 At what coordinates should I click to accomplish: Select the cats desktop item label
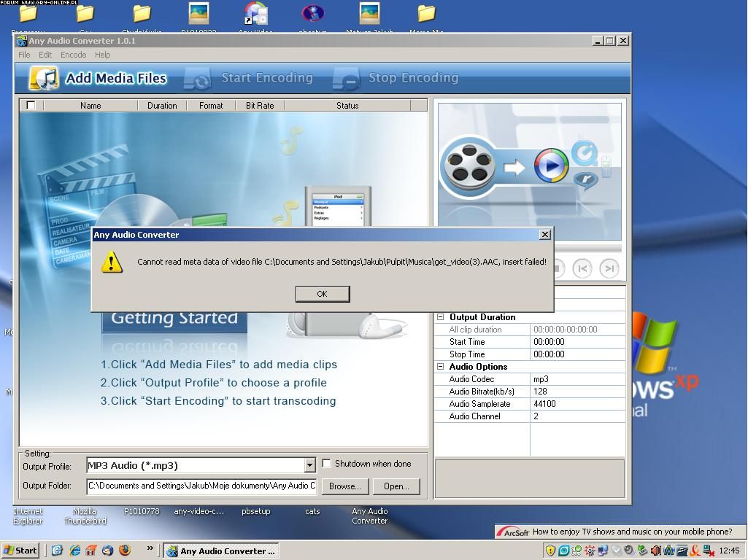(312, 511)
